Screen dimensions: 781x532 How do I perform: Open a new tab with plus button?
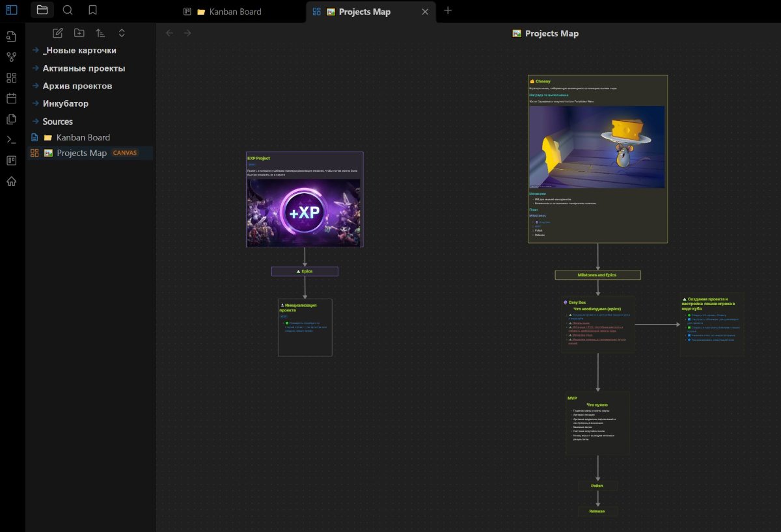pos(448,10)
